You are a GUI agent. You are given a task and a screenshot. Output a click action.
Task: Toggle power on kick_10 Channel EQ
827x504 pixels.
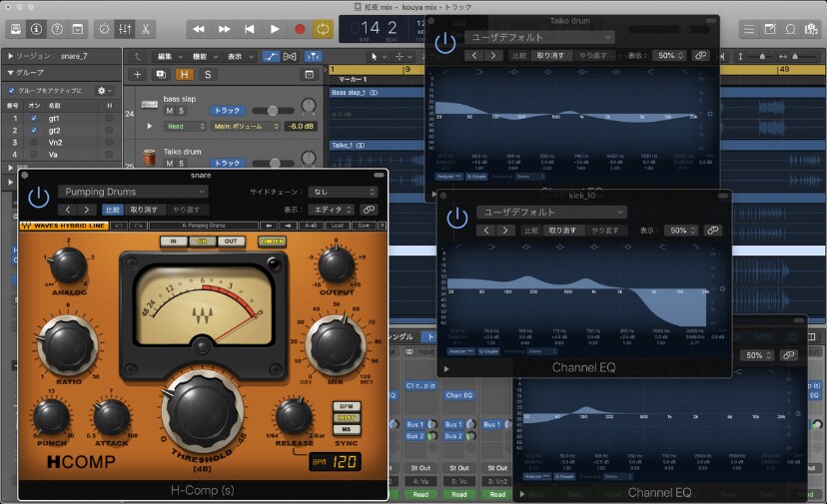click(x=456, y=219)
